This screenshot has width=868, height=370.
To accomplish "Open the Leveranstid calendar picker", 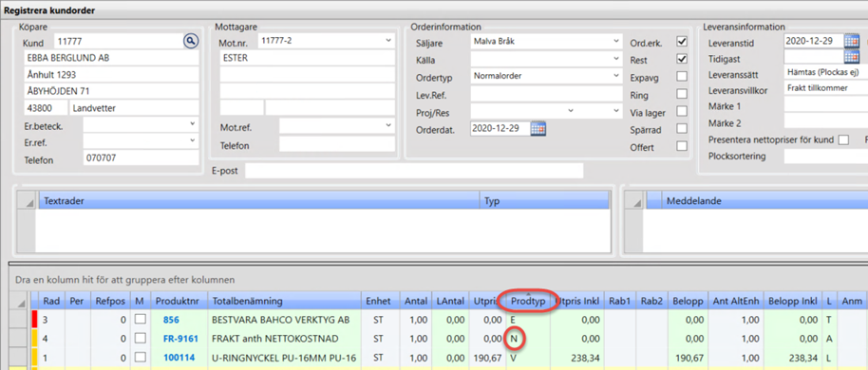I will 852,41.
